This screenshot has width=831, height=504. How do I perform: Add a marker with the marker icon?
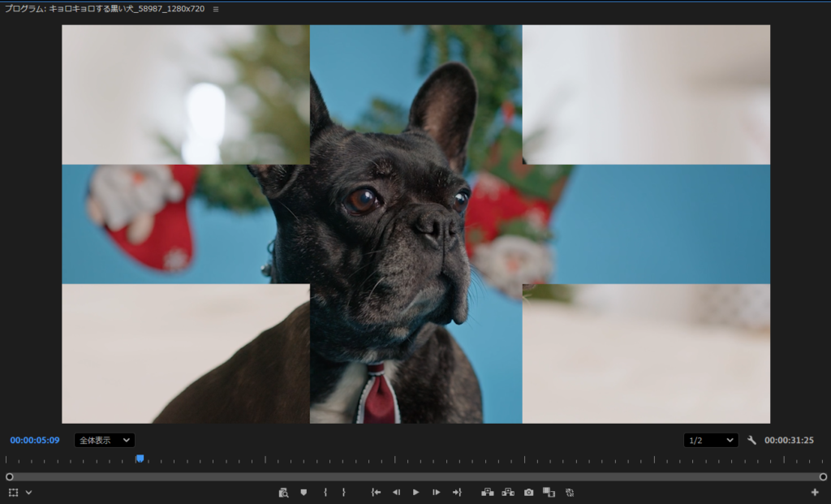click(304, 493)
